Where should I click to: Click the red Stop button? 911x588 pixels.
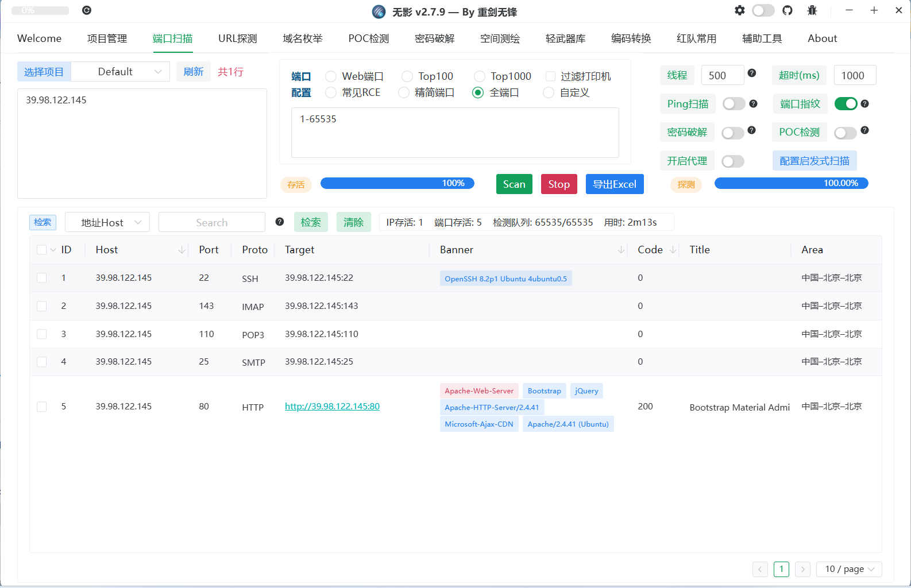(x=559, y=184)
